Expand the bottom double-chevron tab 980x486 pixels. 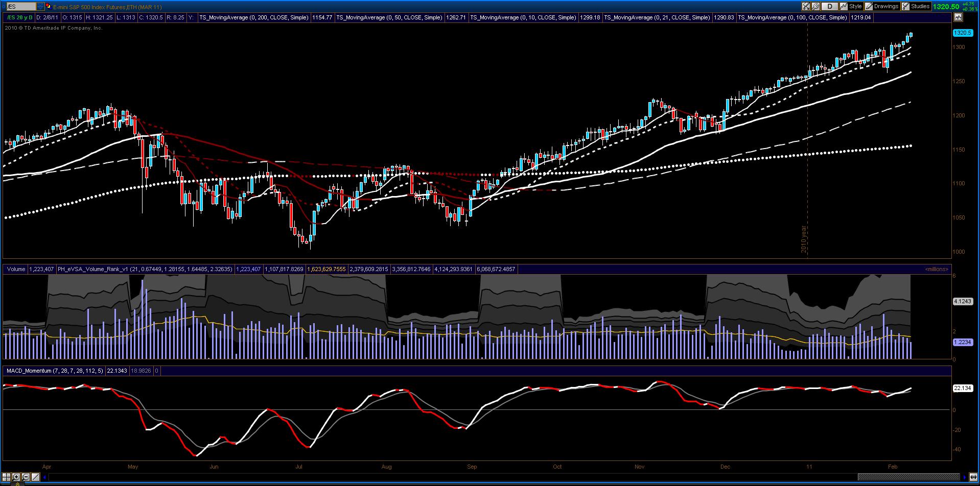(17, 483)
